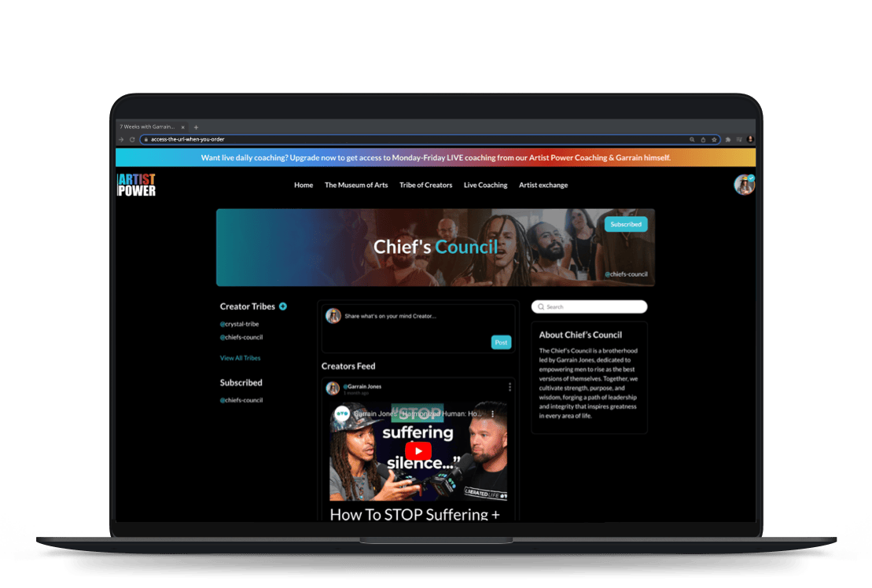This screenshot has height=588, width=872.
Task: Click the Search input field
Action: (x=590, y=307)
